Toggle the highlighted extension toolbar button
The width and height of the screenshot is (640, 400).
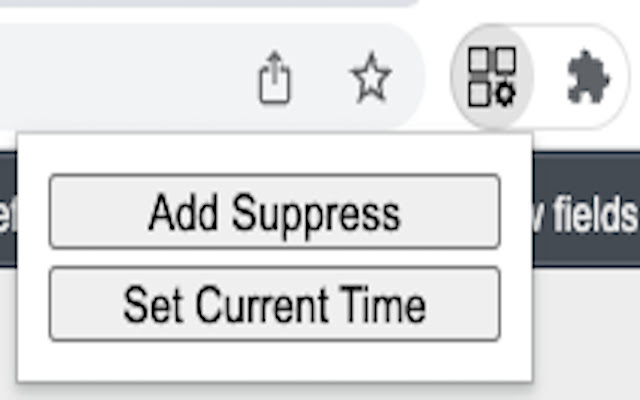[x=492, y=77]
